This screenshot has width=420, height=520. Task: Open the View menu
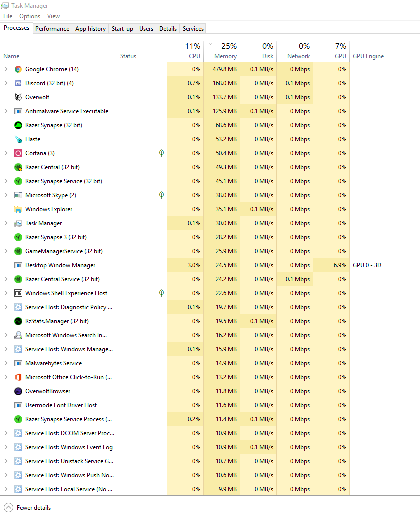point(53,16)
